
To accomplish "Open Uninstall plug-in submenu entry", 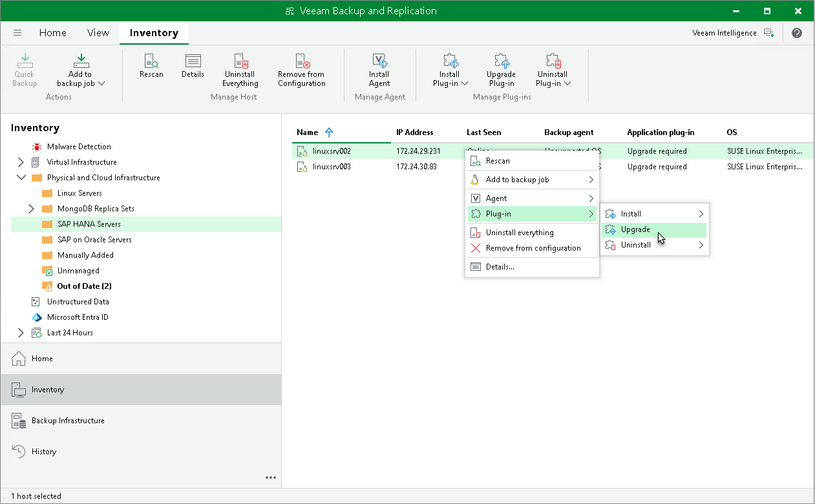I will [654, 245].
